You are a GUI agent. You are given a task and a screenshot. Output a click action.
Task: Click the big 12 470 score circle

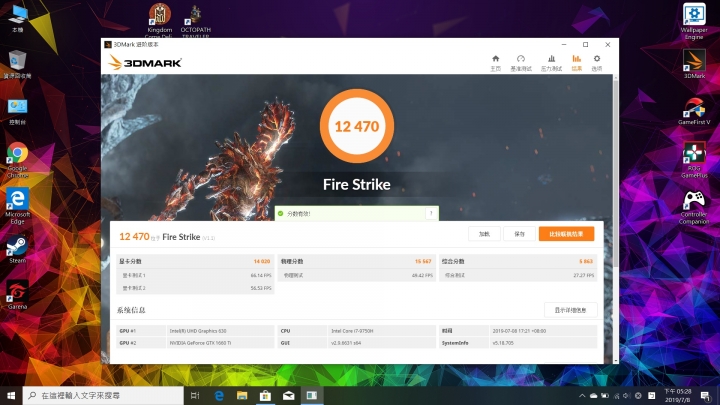click(x=357, y=126)
